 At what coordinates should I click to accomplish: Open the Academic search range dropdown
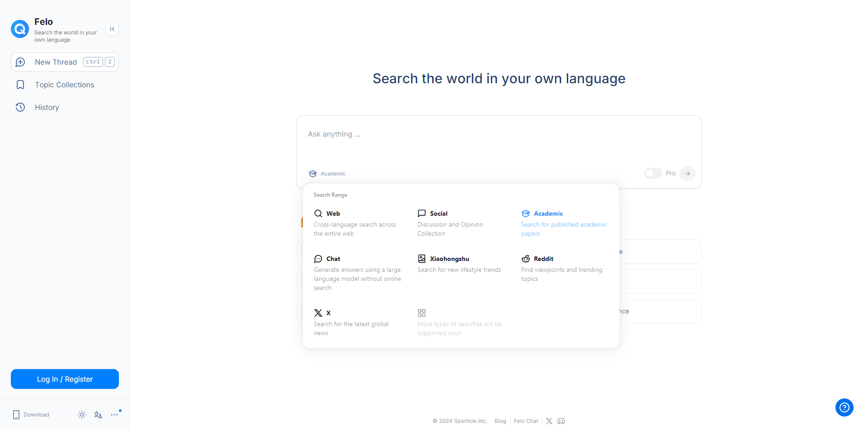(x=327, y=174)
